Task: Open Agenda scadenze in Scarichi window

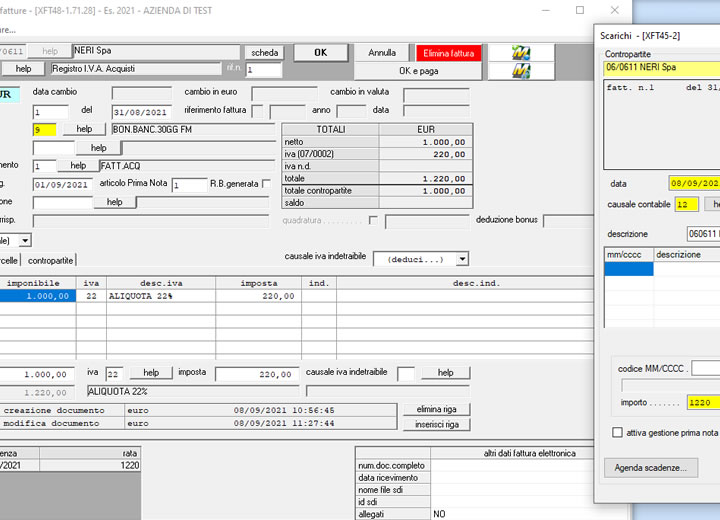Action: (650, 468)
